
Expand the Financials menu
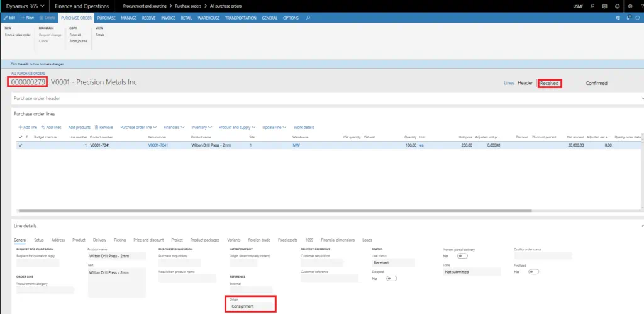coord(174,127)
